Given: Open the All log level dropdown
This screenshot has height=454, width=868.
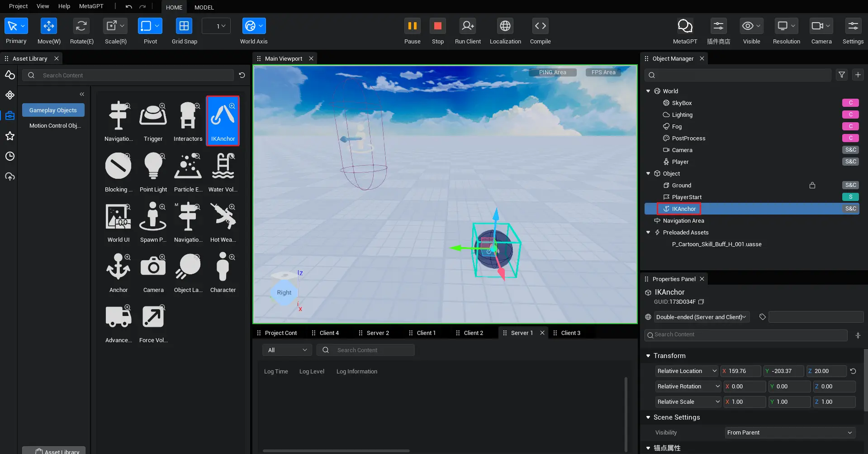Looking at the screenshot, I should coord(287,350).
